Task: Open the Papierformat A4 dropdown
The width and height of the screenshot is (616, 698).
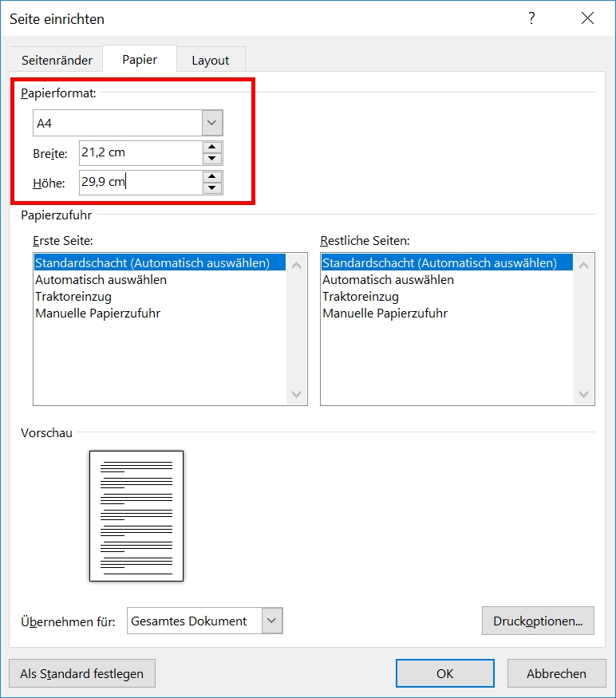Action: tap(211, 123)
